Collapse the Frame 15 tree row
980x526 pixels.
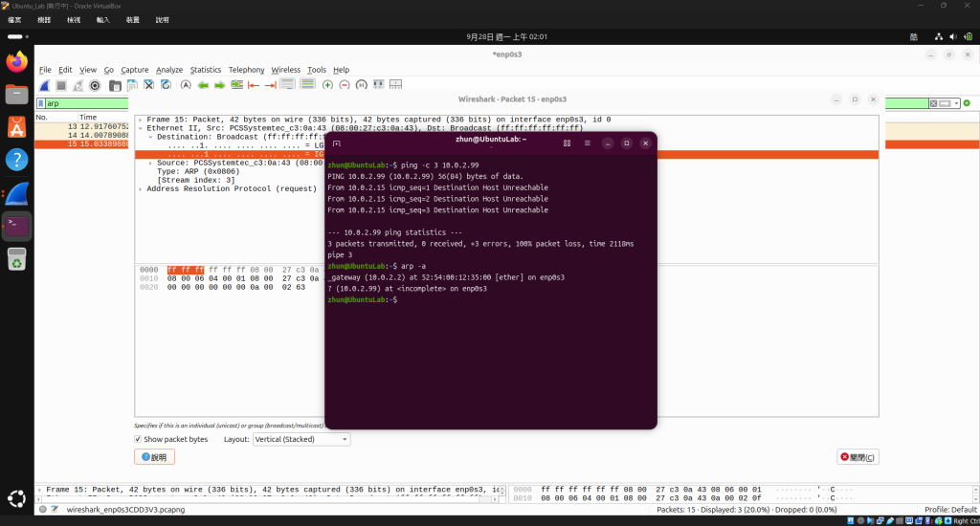(140, 120)
